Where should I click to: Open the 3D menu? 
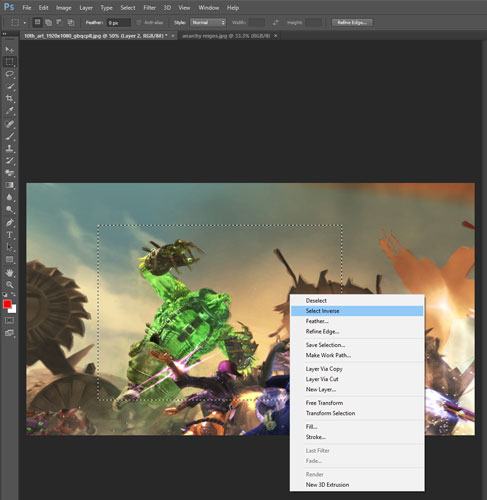(x=167, y=8)
